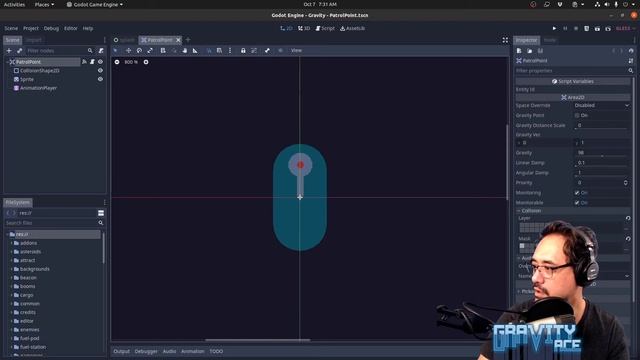Open Godot Game Engine application menu
Screen dimensions: 640x360
tap(94, 4)
